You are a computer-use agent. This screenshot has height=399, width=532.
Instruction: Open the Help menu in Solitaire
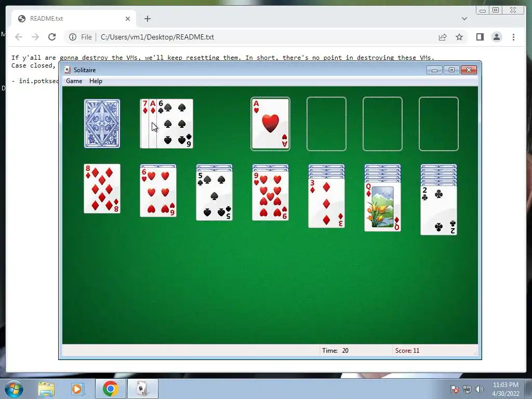coord(96,81)
